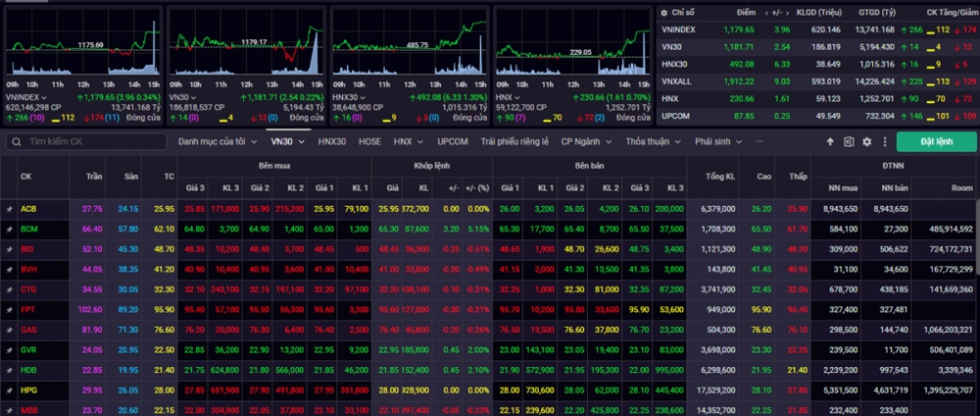Open the three-dot overflow after Phái sinh

pos(759,142)
